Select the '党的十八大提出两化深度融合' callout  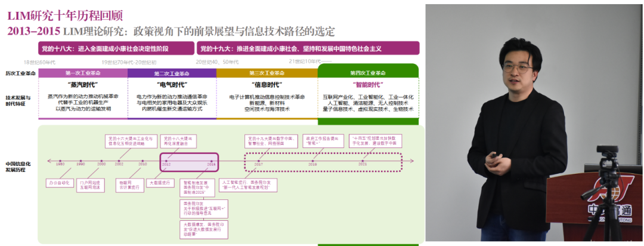[x=178, y=141]
